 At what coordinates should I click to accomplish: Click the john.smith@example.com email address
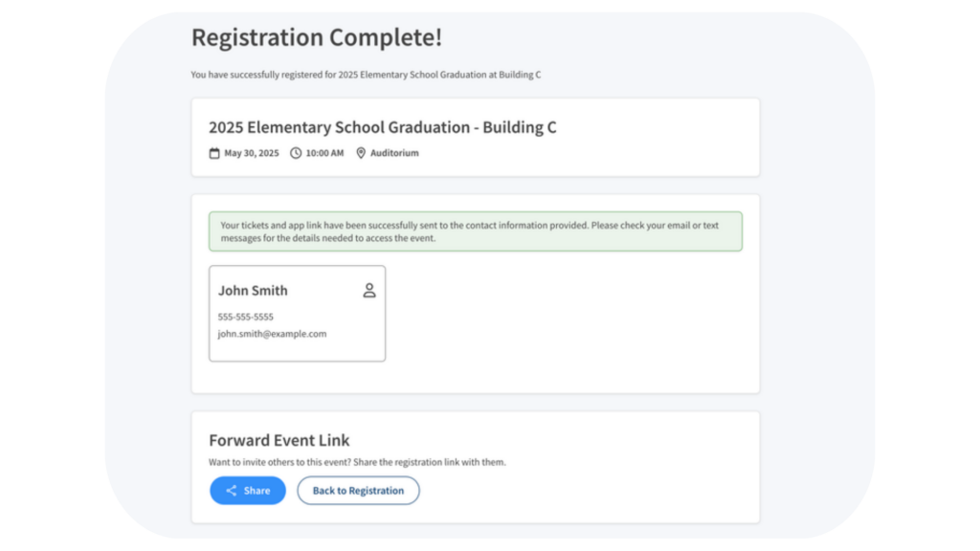[x=272, y=334]
